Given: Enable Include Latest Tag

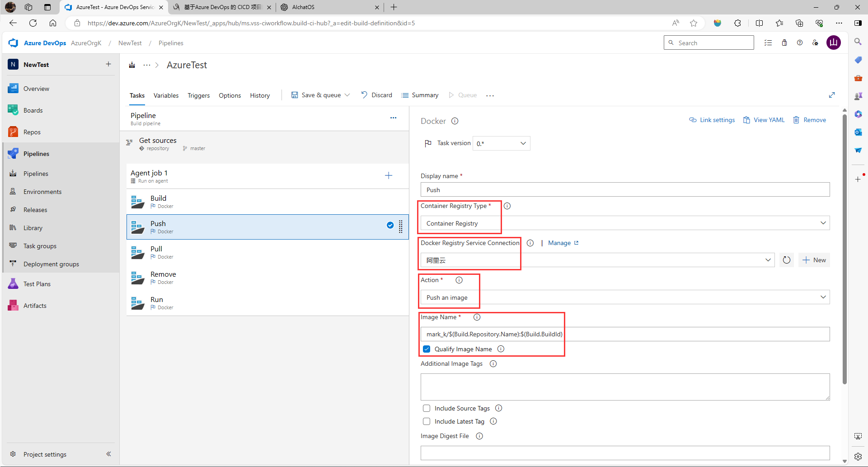Looking at the screenshot, I should click(x=427, y=421).
